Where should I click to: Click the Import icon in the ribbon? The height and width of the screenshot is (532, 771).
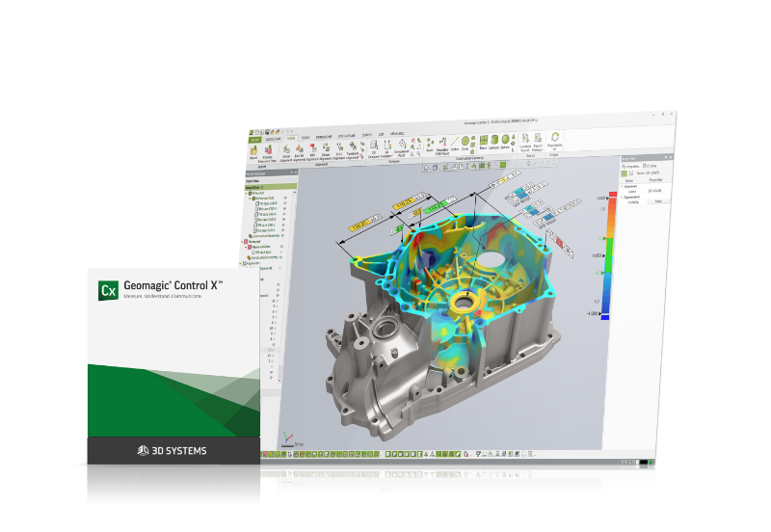point(253,153)
